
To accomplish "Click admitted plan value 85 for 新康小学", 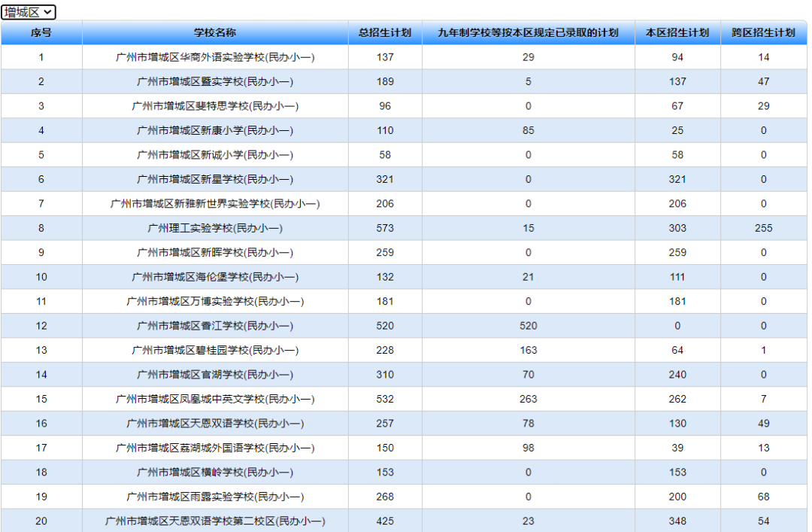I will [529, 131].
